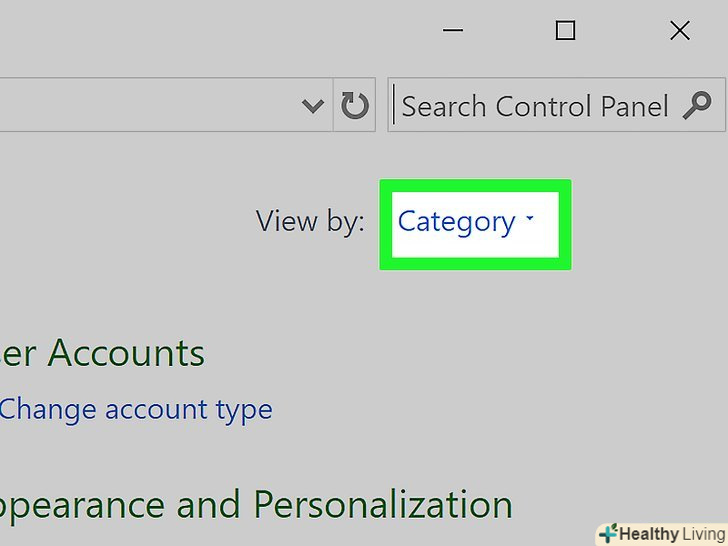The image size is (728, 546).
Task: Open Appearance and Personalization category
Action: (x=255, y=505)
